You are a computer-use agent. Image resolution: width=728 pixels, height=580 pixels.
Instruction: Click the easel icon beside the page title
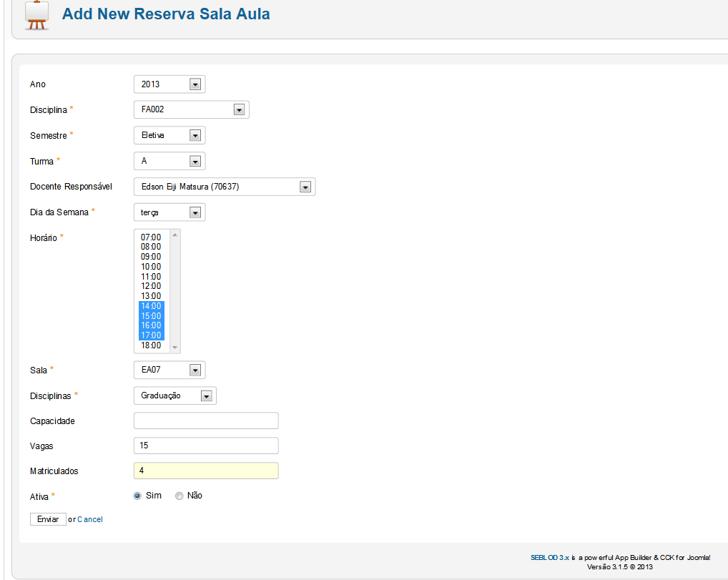coord(36,15)
